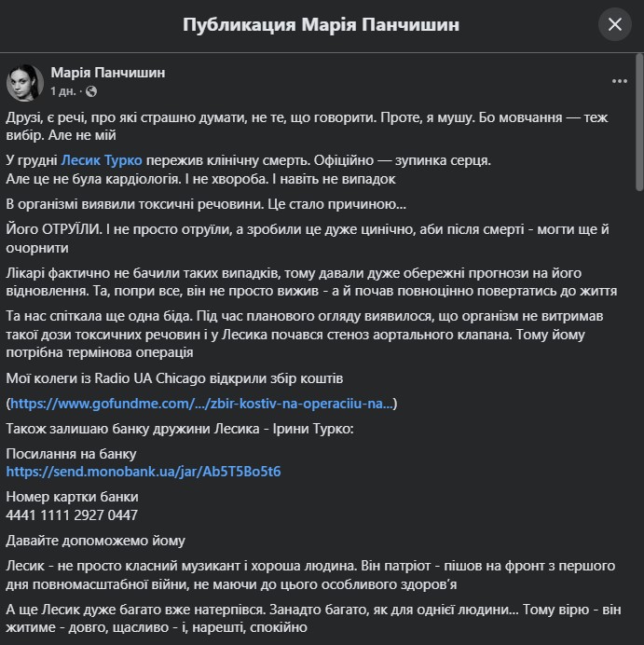
Task: Open the three-dot post options menu
Action: (x=620, y=81)
